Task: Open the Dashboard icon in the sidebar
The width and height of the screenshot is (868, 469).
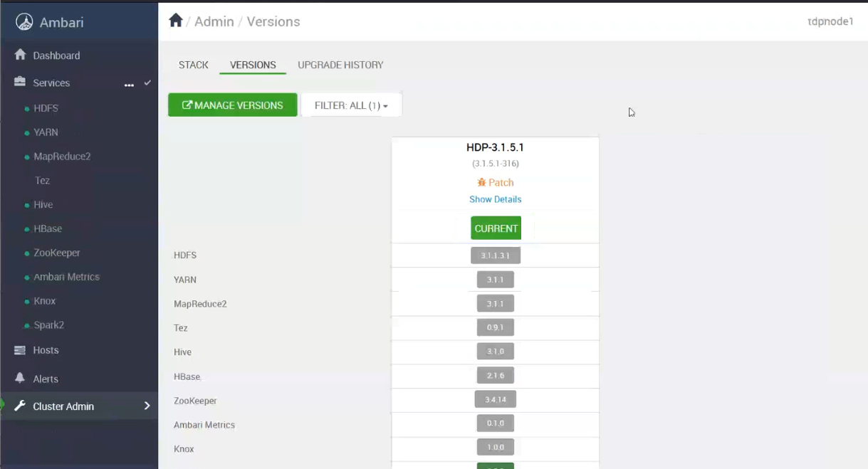Action: 20,55
